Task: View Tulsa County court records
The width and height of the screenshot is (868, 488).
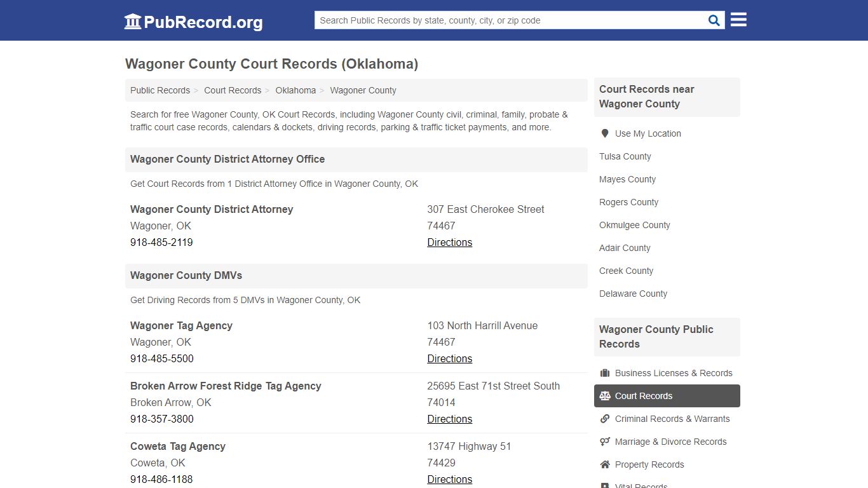Action: (625, 156)
